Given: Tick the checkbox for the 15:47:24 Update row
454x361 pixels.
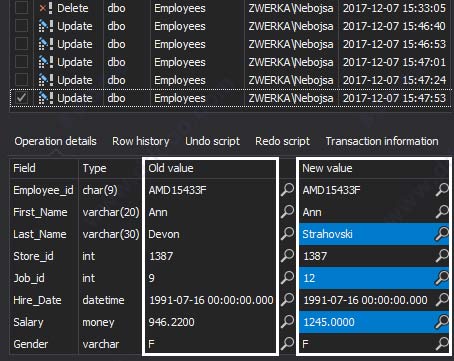Looking at the screenshot, I should (x=22, y=80).
